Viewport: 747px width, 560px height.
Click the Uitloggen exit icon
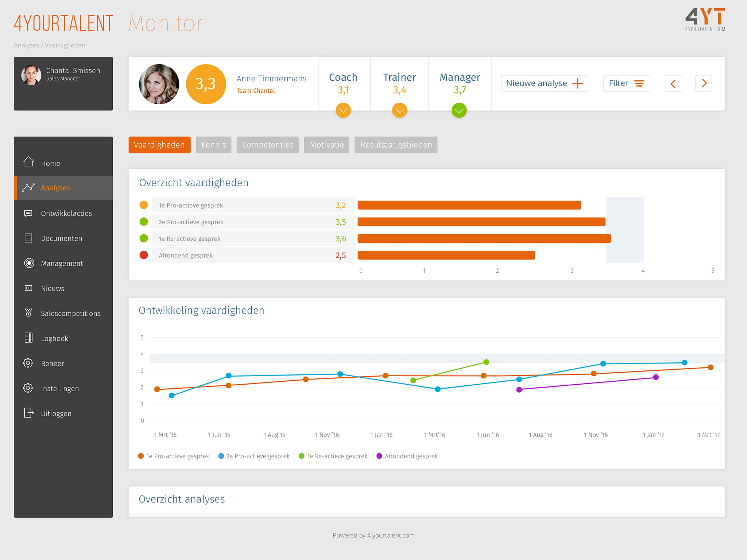[29, 413]
